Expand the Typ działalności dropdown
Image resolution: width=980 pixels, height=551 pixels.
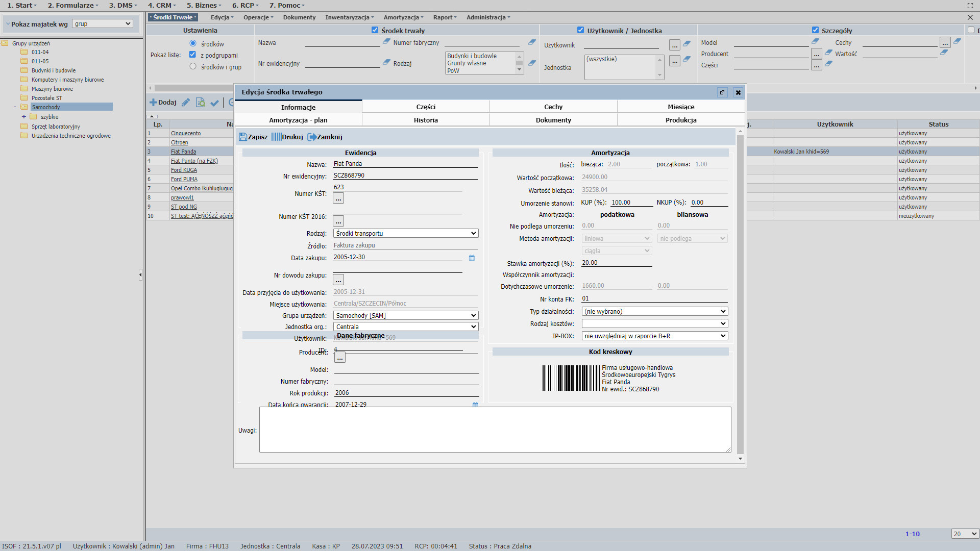pos(655,311)
